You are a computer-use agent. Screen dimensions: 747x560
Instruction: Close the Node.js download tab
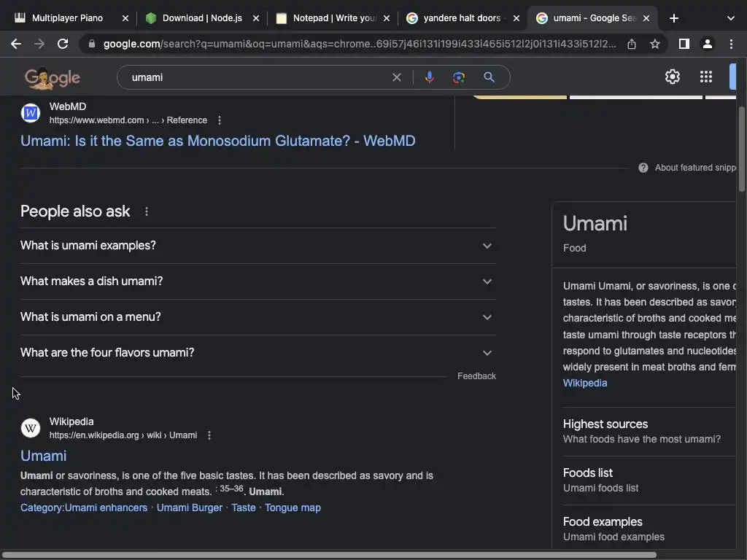(256, 18)
